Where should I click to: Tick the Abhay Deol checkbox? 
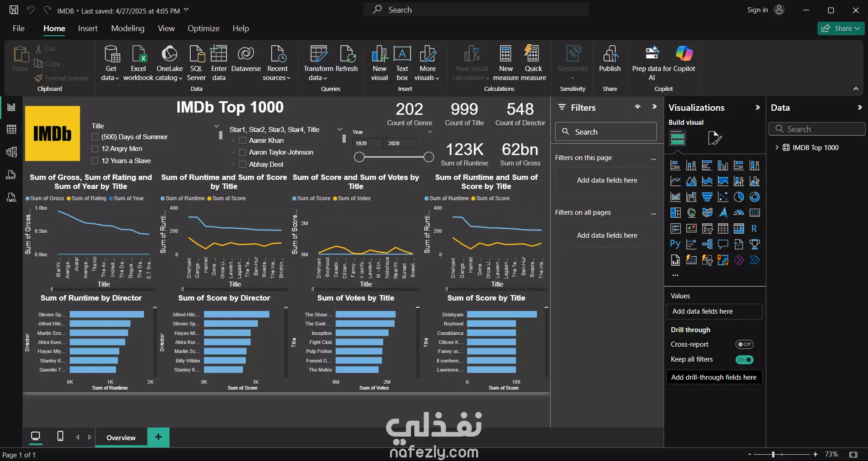click(x=243, y=165)
